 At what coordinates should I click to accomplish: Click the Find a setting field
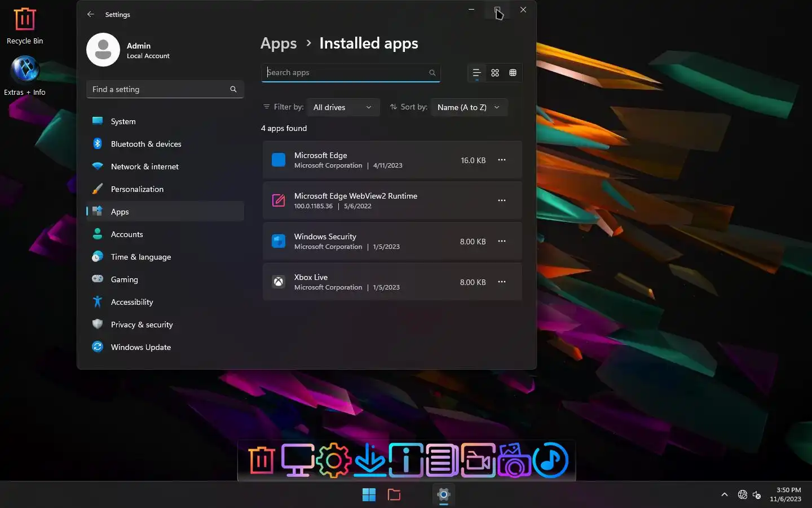point(165,89)
